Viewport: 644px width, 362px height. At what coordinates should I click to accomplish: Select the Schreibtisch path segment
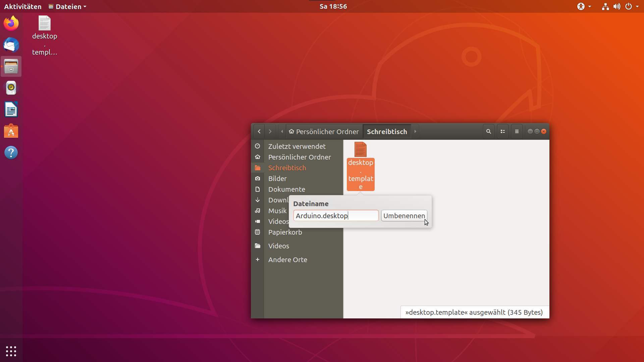[x=387, y=131]
